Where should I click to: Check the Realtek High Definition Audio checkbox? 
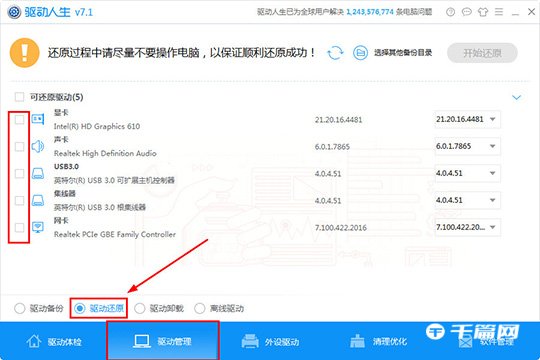[x=19, y=146]
